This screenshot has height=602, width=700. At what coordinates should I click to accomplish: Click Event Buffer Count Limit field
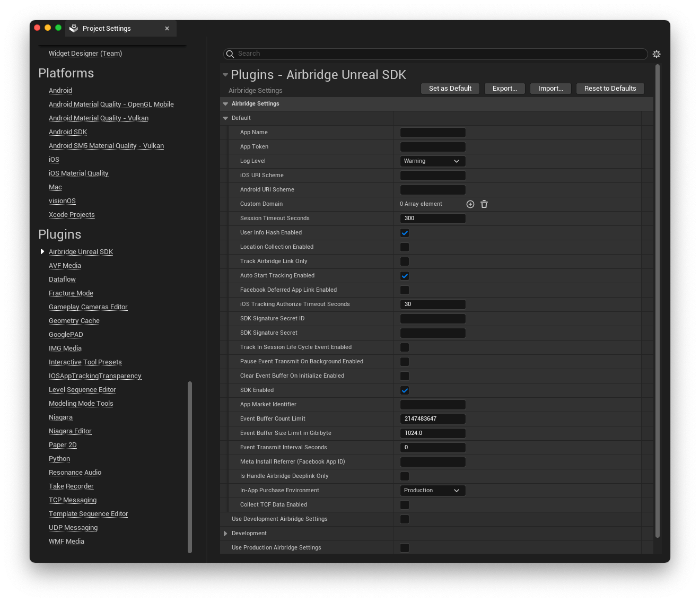click(433, 419)
